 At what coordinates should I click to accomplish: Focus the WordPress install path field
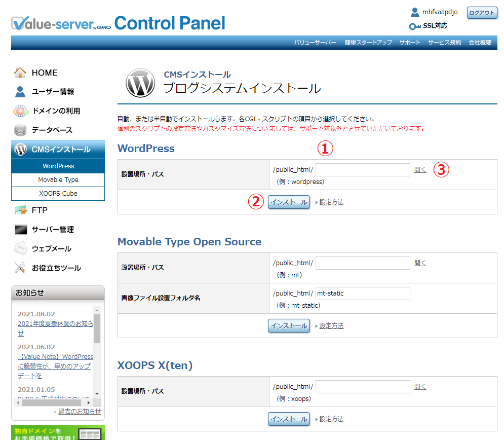tap(363, 169)
